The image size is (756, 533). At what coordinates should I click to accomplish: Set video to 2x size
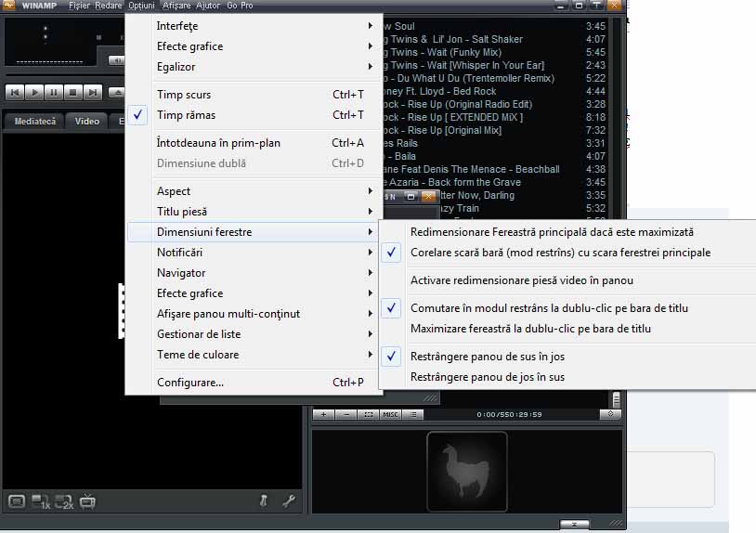[64, 501]
